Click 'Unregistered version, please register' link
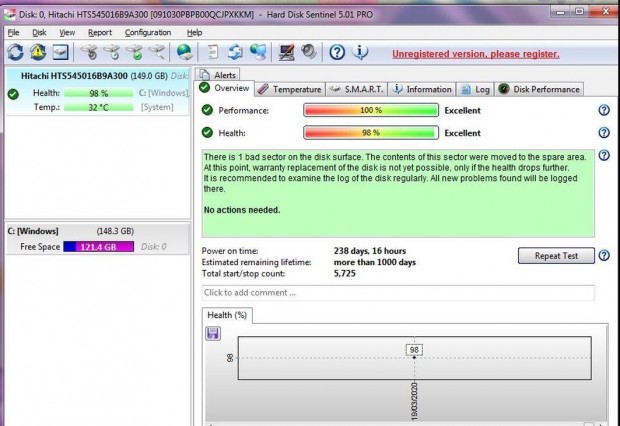This screenshot has width=620, height=426. click(476, 54)
